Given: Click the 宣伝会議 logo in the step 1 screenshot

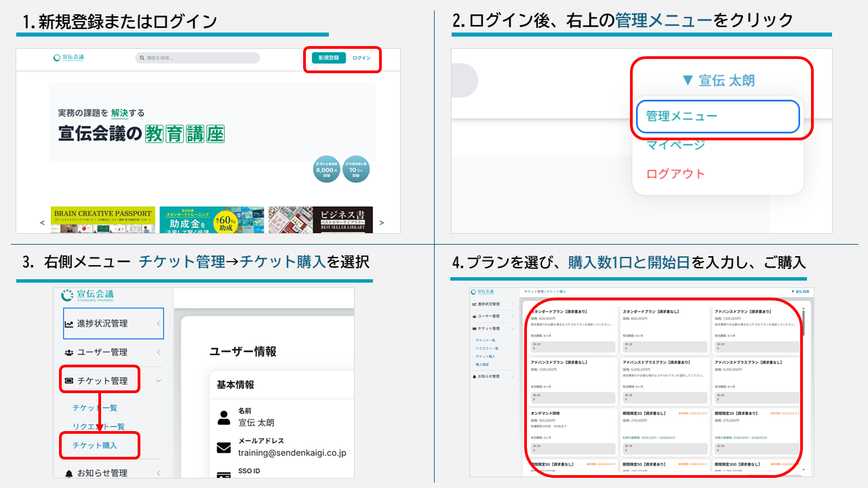Looking at the screenshot, I should (68, 58).
